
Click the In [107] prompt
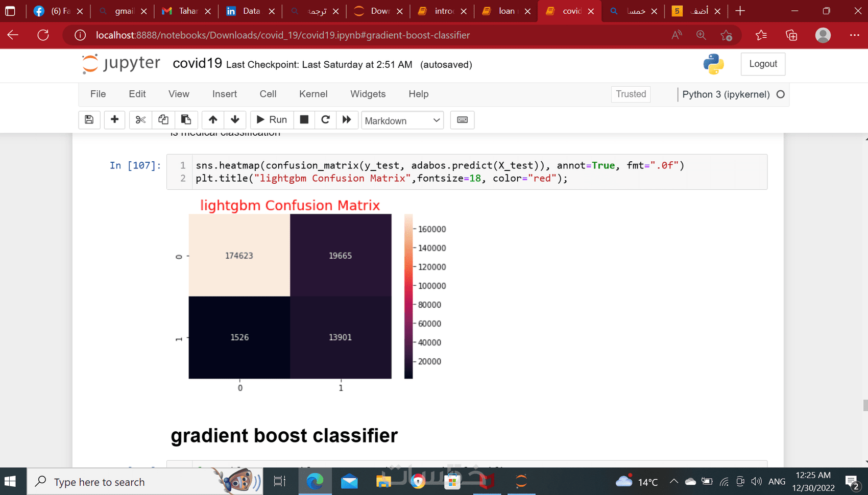pyautogui.click(x=135, y=165)
